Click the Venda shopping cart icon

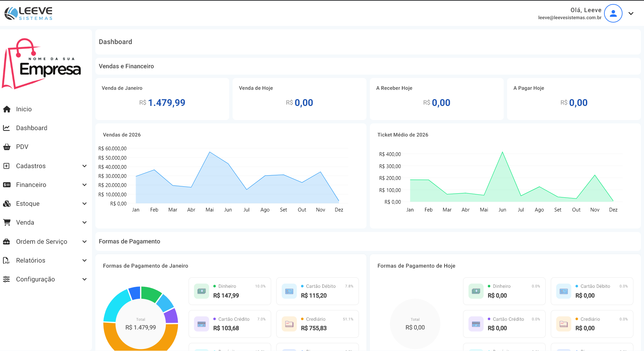click(x=7, y=223)
